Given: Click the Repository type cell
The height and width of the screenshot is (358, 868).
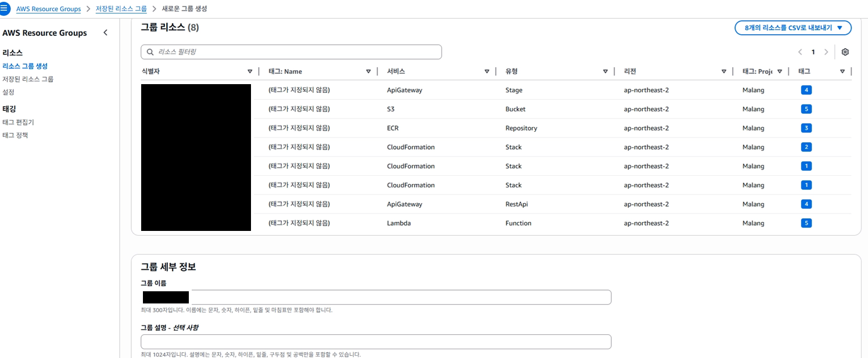Looking at the screenshot, I should click(521, 128).
